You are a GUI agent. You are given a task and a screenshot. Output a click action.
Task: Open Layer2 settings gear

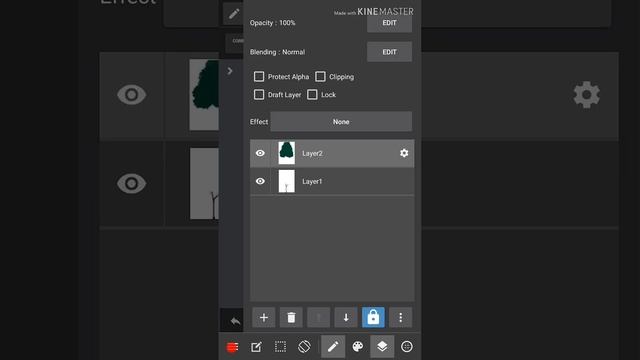coord(404,153)
